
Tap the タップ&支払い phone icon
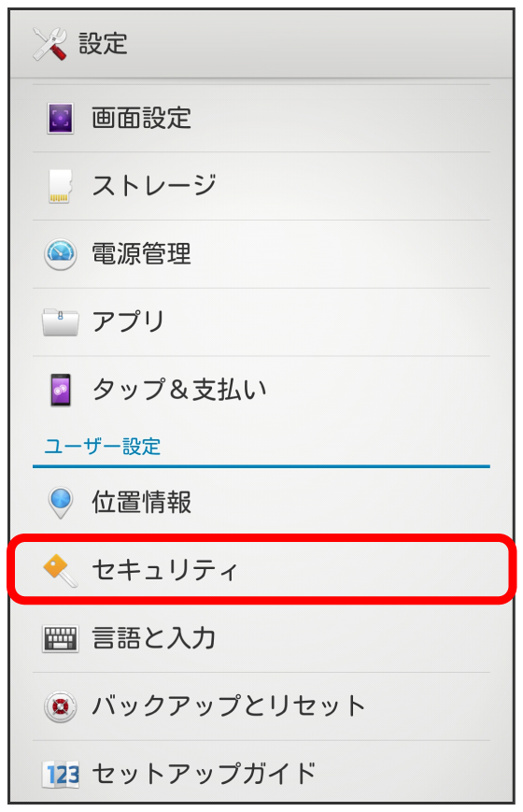[x=61, y=390]
